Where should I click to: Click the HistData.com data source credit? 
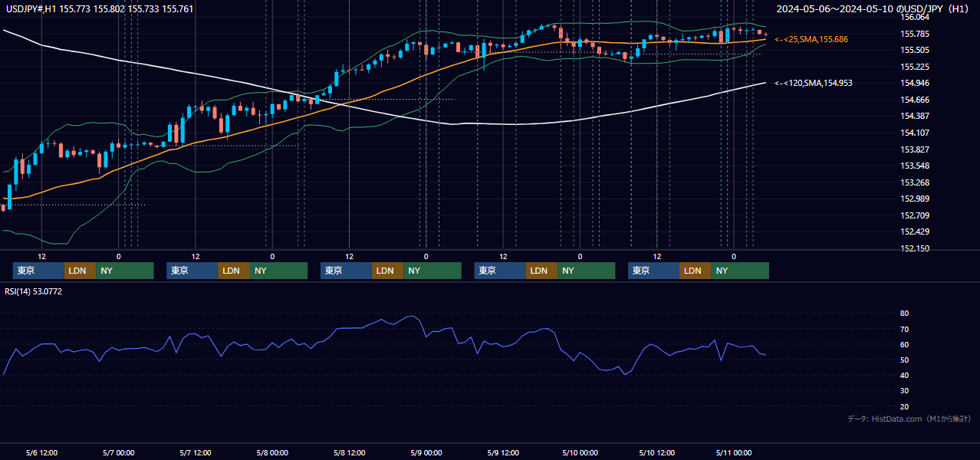click(x=909, y=419)
